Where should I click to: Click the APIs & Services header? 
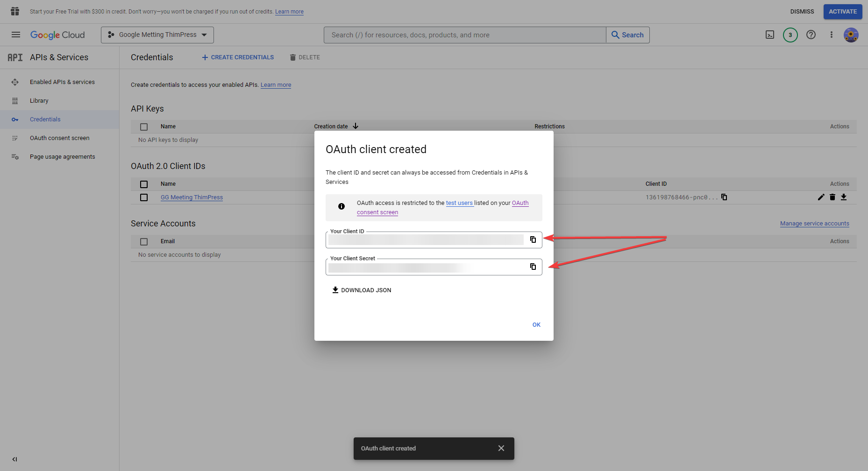[59, 57]
